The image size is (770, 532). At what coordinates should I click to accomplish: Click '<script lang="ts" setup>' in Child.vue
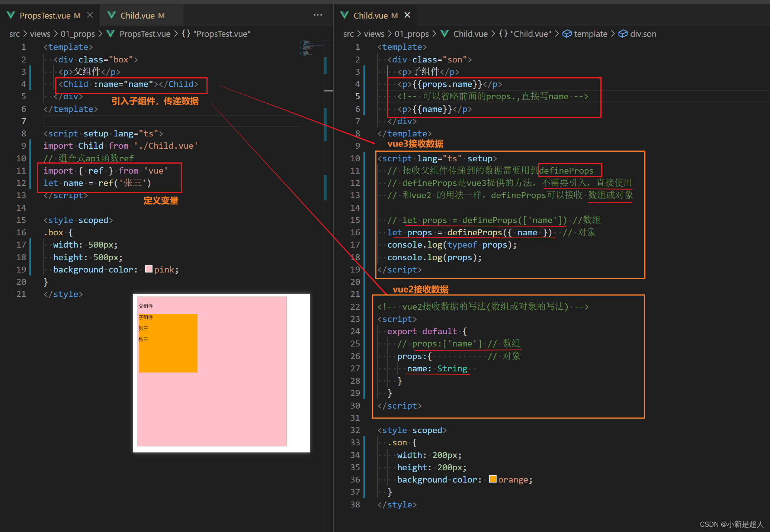click(x=437, y=158)
